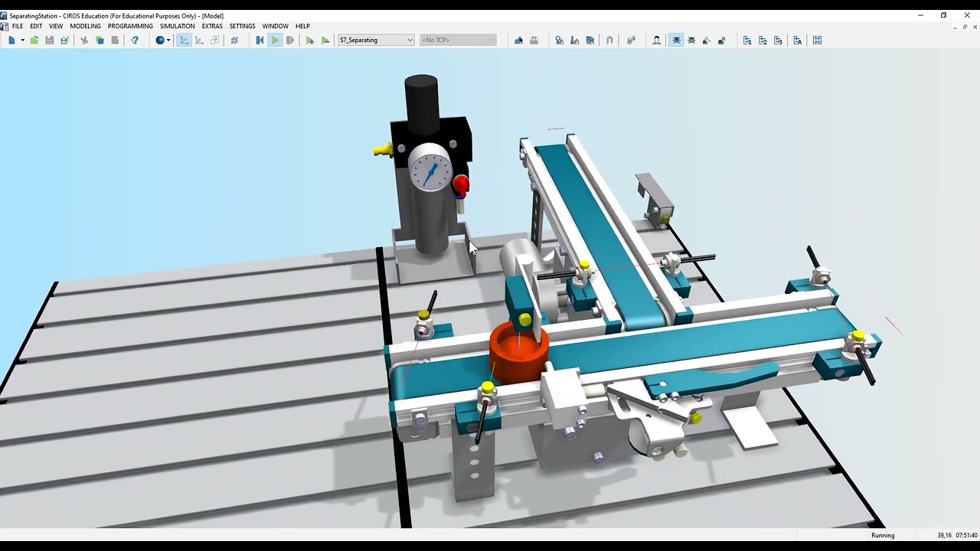Click the green bug icon
Image resolution: width=980 pixels, height=551 pixels.
(x=691, y=40)
